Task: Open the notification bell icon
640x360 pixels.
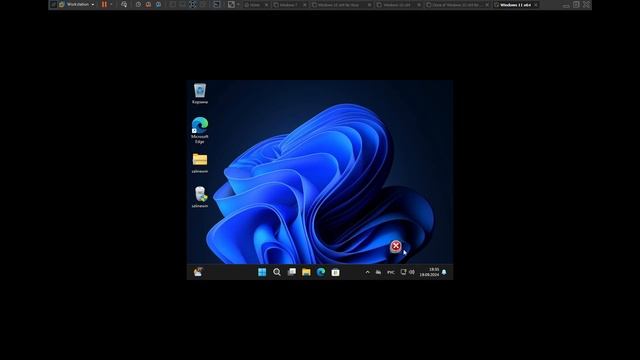Action: click(444, 272)
